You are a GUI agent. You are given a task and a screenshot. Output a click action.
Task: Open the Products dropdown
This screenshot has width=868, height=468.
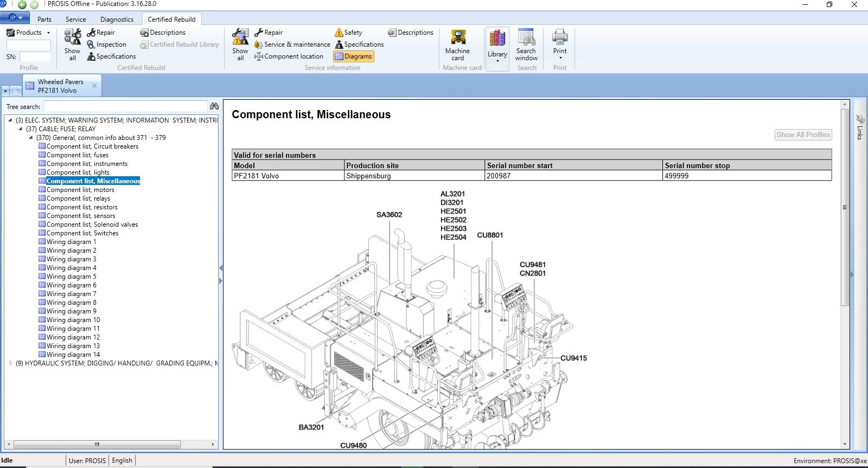click(28, 33)
